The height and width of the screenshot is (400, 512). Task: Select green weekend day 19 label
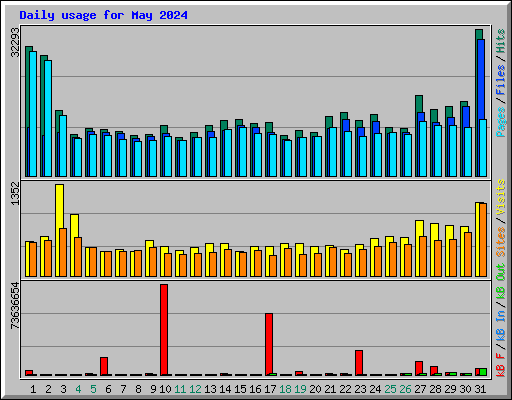(301, 389)
